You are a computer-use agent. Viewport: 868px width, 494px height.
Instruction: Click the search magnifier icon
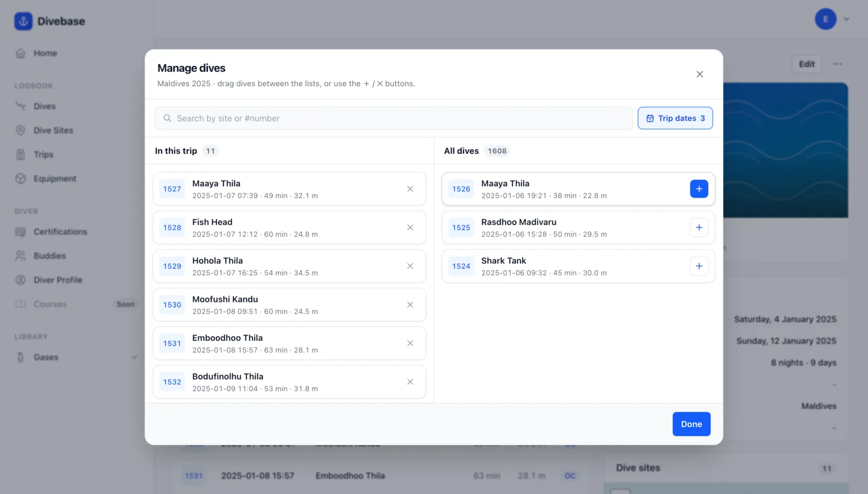pos(167,118)
